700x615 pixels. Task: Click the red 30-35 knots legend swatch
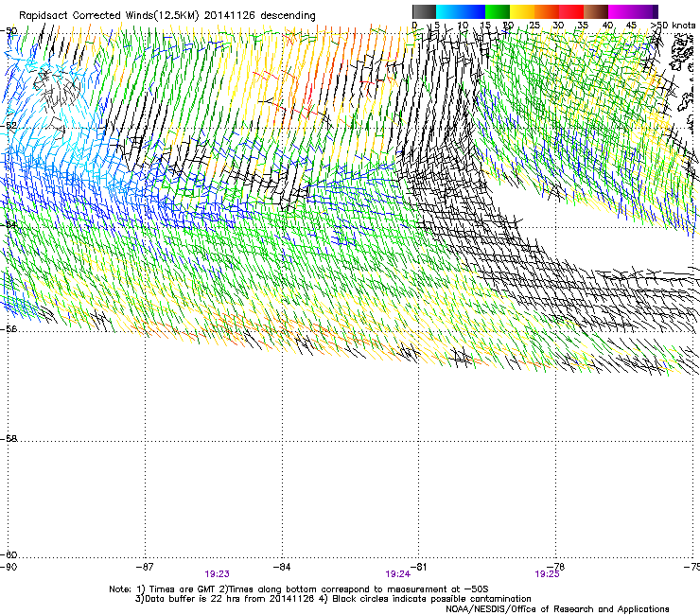pyautogui.click(x=571, y=11)
